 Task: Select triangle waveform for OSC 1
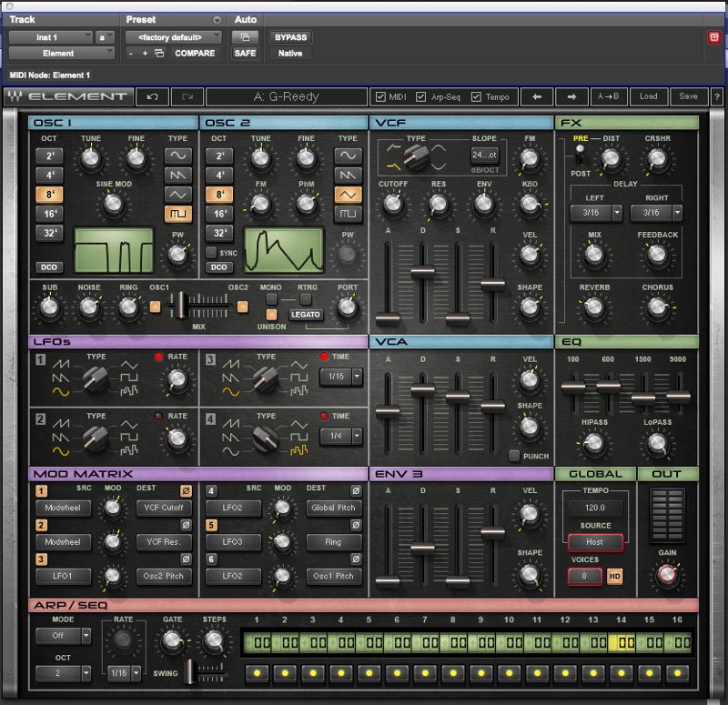tap(177, 195)
